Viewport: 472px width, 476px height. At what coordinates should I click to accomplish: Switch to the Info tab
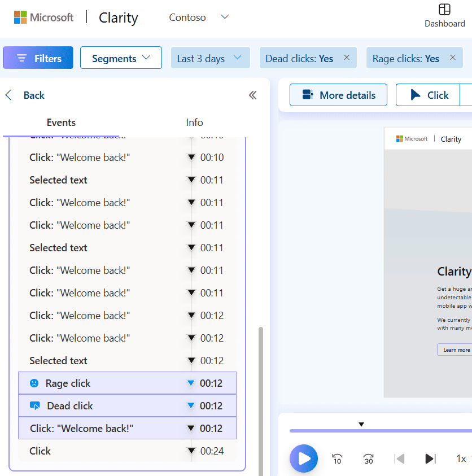tap(194, 123)
